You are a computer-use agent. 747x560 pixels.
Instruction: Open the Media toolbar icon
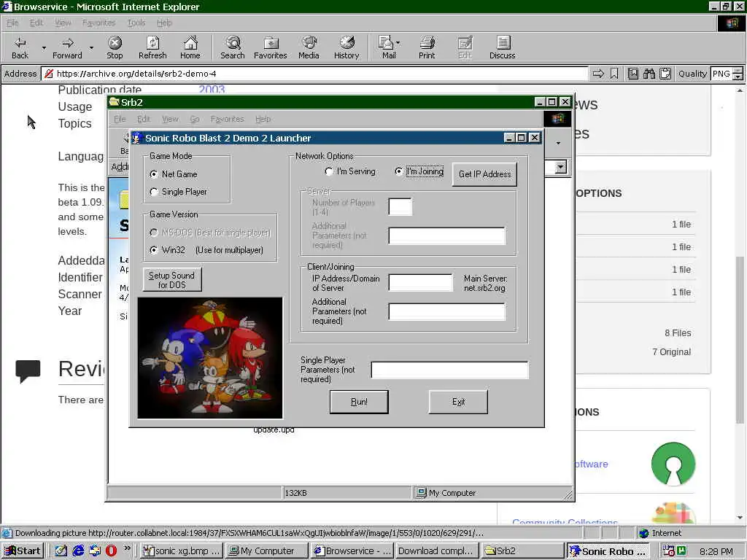[309, 47]
